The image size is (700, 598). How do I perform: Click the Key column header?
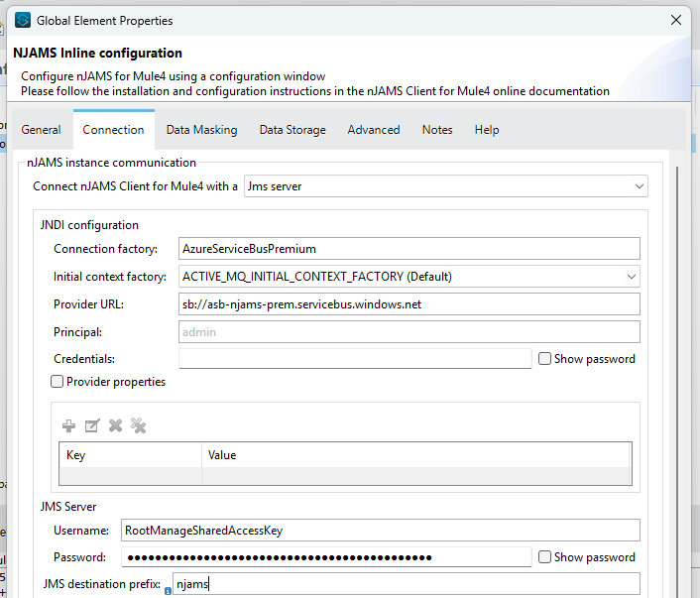[x=130, y=455]
